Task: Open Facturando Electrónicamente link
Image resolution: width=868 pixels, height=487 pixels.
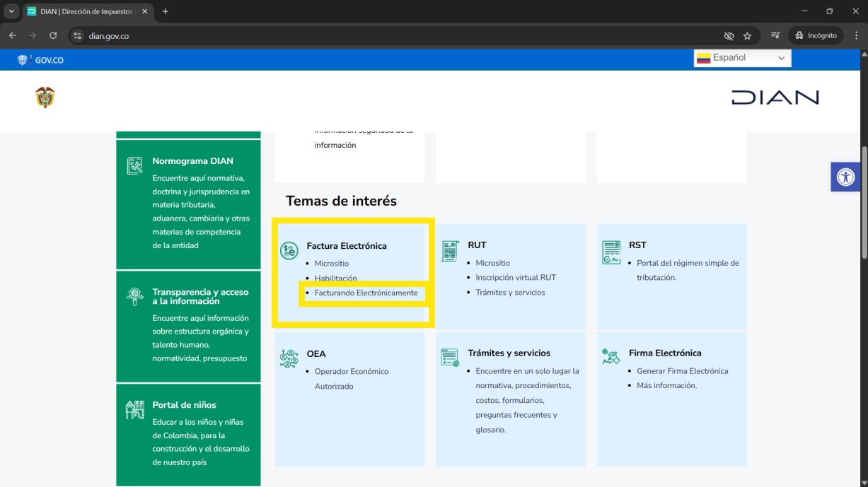Action: point(366,293)
